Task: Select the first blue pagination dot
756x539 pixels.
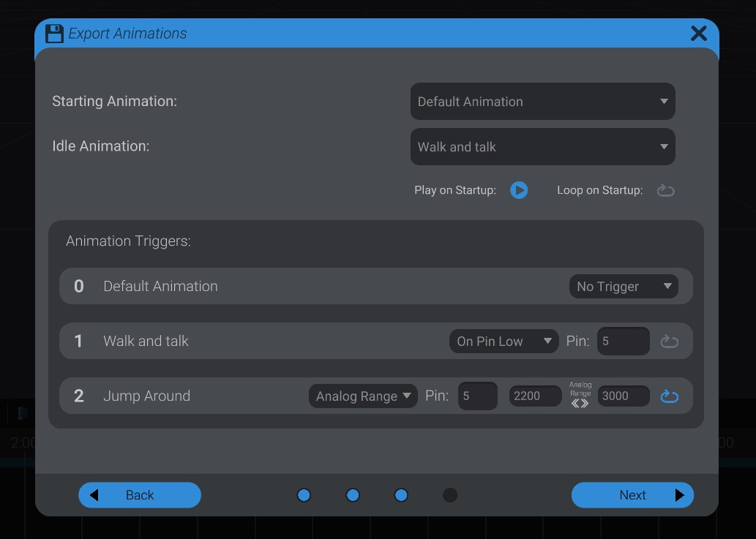Action: tap(304, 495)
